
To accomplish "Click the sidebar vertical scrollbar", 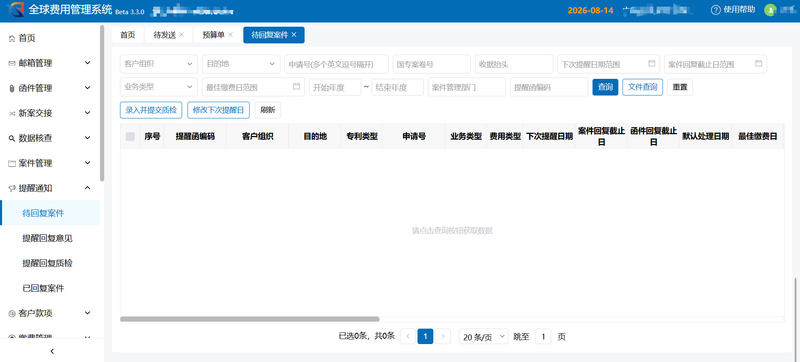I will tap(102, 103).
